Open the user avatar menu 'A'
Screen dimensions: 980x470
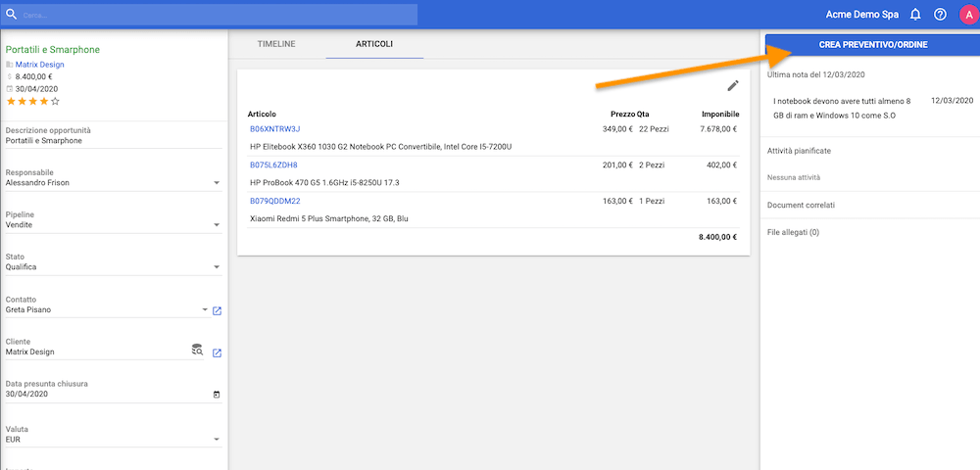click(x=969, y=15)
